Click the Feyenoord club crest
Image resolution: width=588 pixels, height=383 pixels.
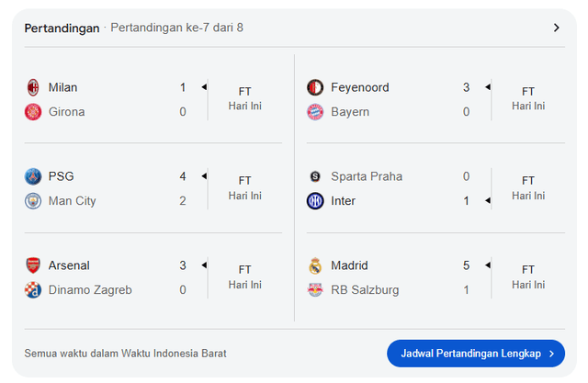315,87
